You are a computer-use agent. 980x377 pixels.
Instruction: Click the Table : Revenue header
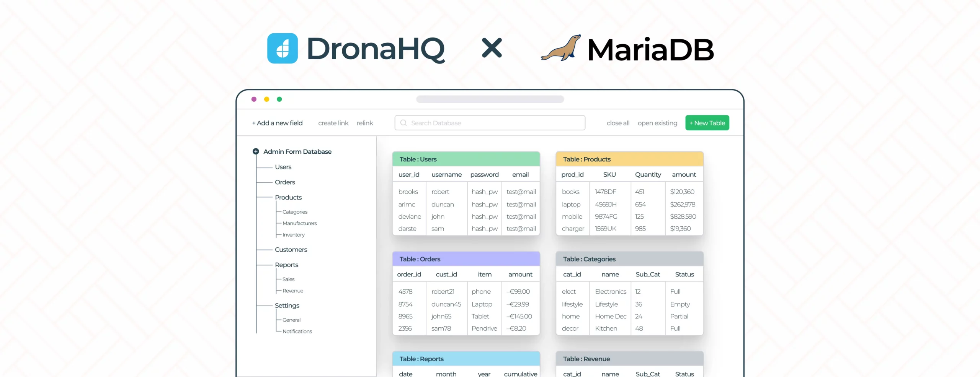point(629,359)
